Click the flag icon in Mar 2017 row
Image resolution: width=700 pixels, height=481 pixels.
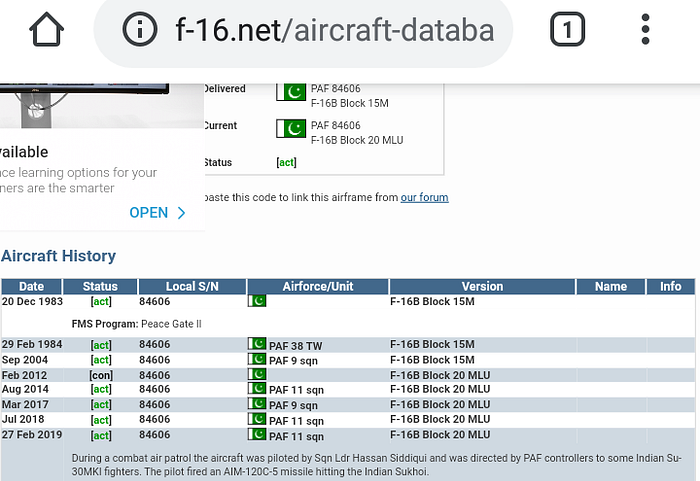[257, 403]
